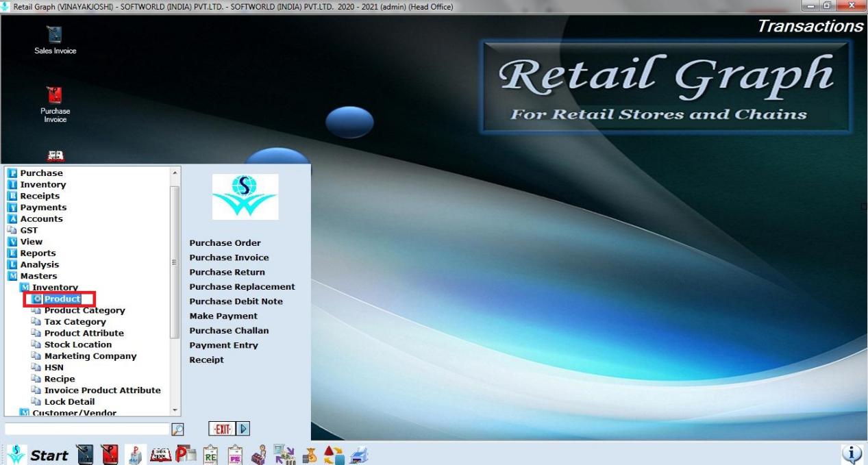Click inside the menu search input field
The image size is (868, 465).
point(86,429)
